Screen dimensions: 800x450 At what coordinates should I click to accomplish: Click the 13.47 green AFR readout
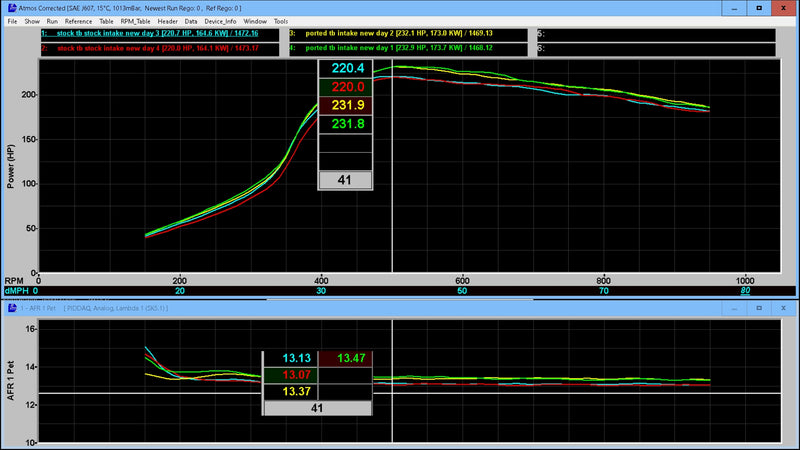pos(351,358)
